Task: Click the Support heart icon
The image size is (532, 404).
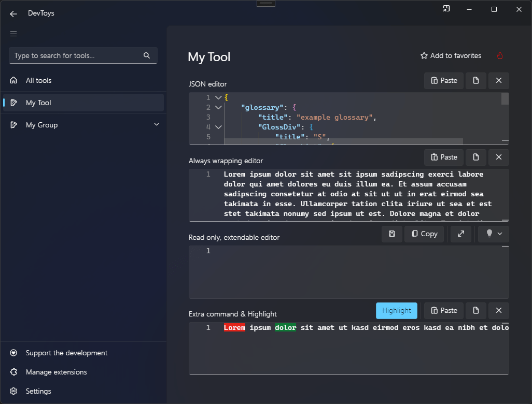Action: coord(13,353)
